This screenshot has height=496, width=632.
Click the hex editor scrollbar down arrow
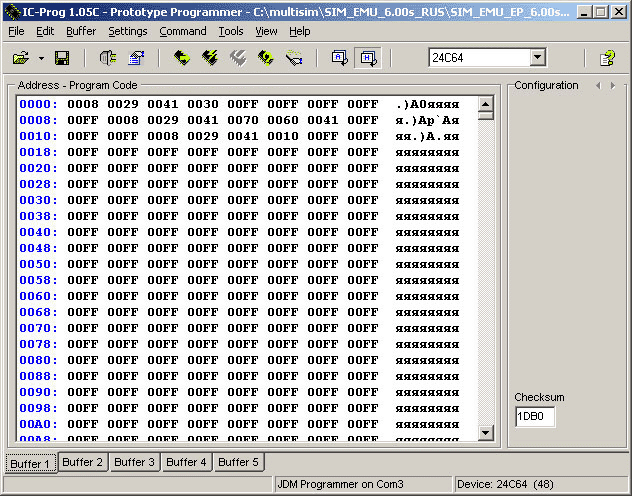(x=486, y=432)
